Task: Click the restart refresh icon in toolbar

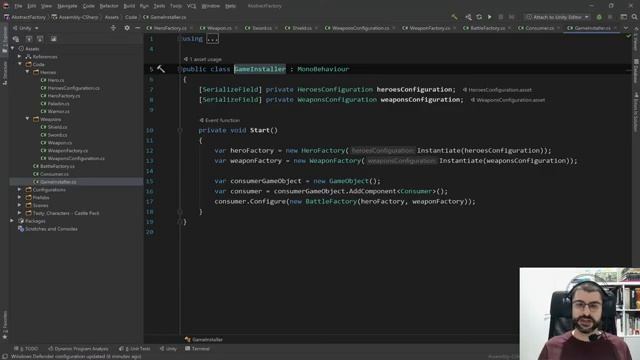Action: pos(479,17)
